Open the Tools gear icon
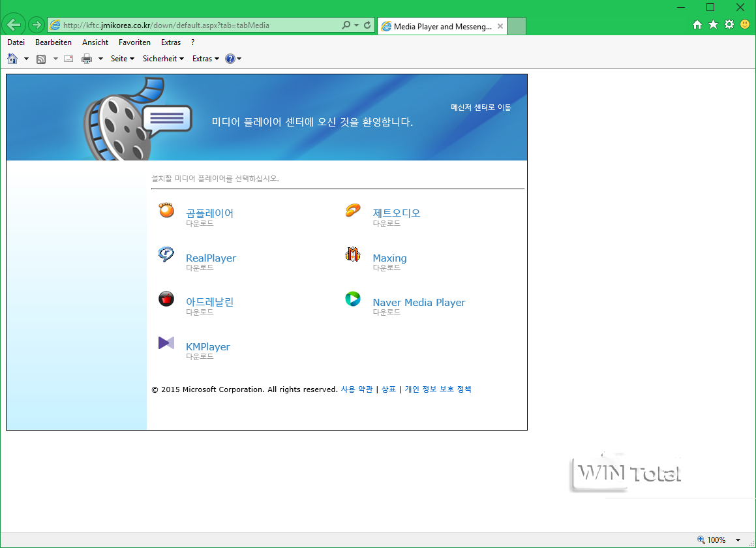756x548 pixels. [x=729, y=25]
